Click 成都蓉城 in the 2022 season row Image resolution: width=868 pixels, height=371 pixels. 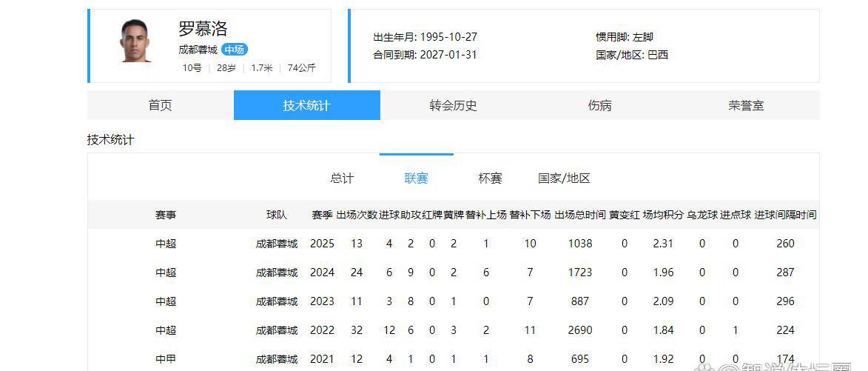(x=277, y=330)
